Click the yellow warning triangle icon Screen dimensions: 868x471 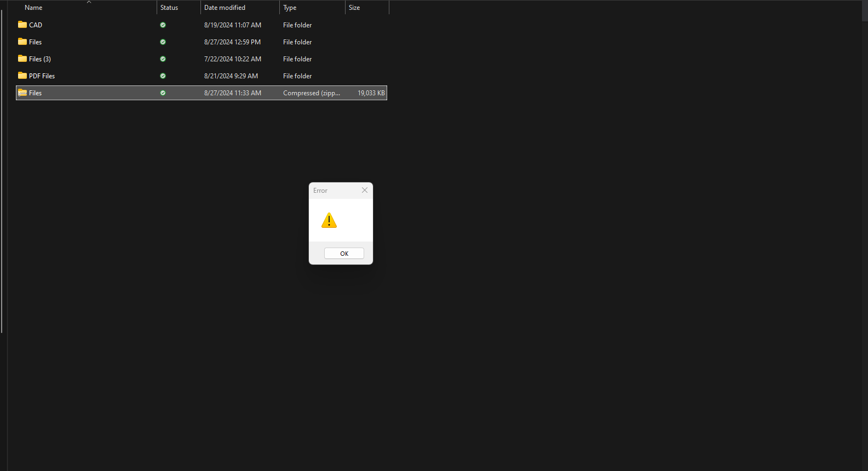coord(329,220)
